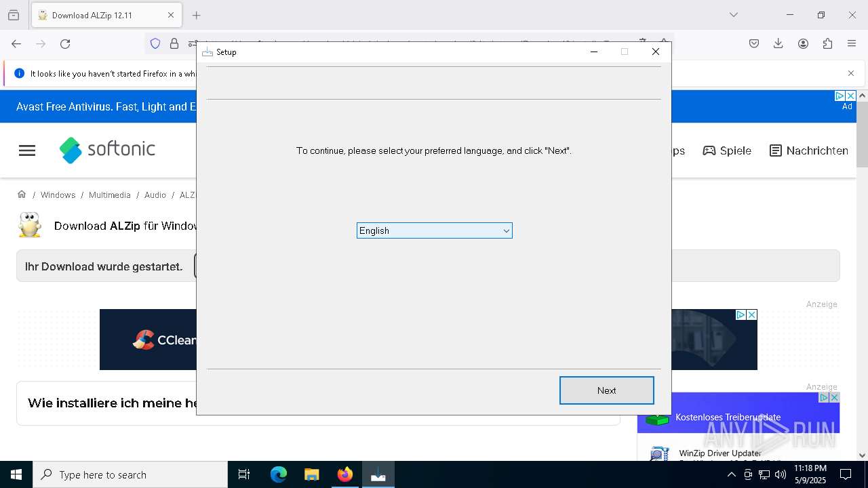Screen dimensions: 868x488
Task: Open the Windows Start menu
Action: click(16, 474)
